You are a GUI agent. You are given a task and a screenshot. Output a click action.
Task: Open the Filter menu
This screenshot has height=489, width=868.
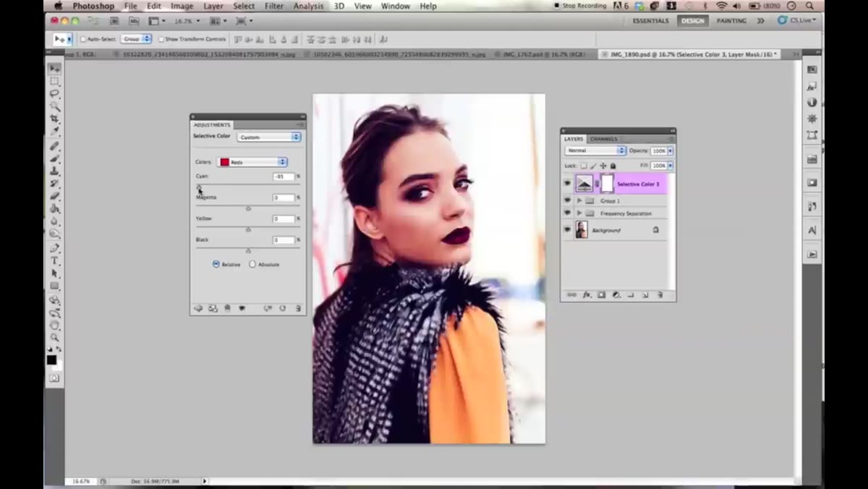coord(274,6)
